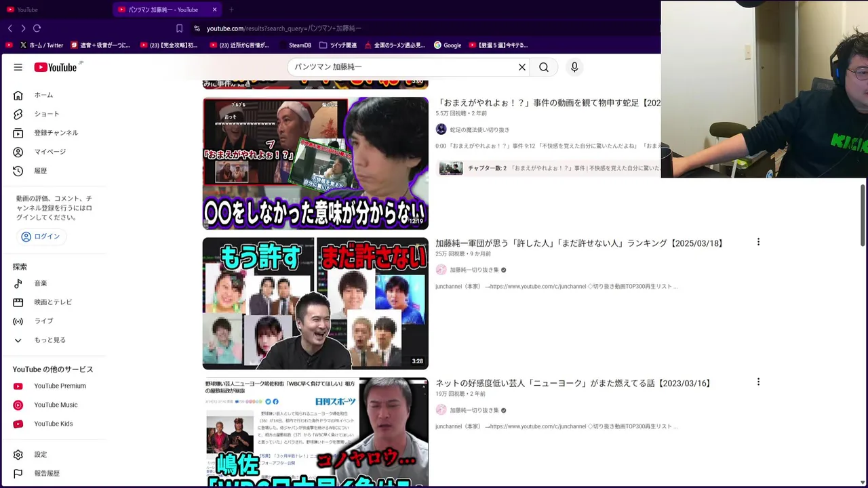Click browser back arrow
The image size is (868, 488).
[10, 28]
